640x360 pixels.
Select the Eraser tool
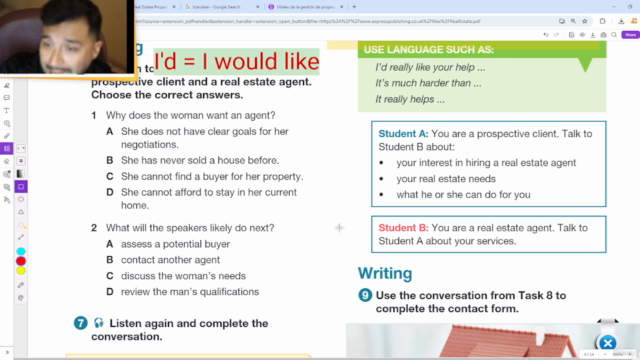[7, 162]
